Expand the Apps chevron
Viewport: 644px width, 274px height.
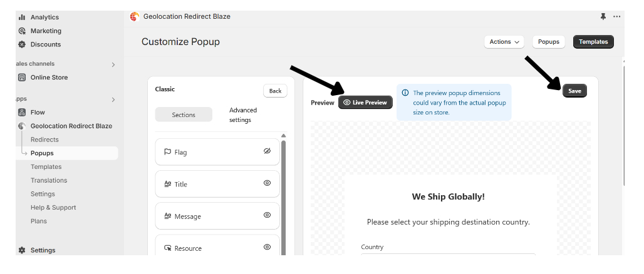(x=113, y=99)
